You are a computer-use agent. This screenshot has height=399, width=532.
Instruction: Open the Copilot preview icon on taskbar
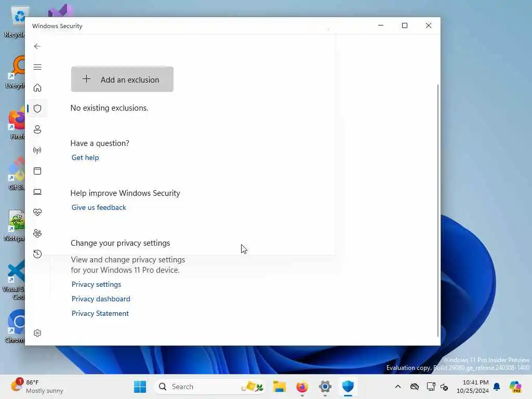coord(515,387)
